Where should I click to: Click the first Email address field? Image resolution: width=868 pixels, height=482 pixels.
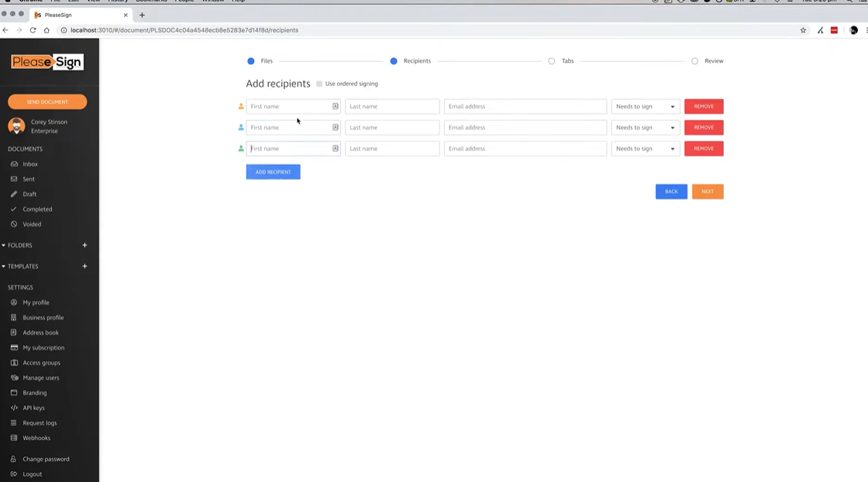(x=525, y=106)
